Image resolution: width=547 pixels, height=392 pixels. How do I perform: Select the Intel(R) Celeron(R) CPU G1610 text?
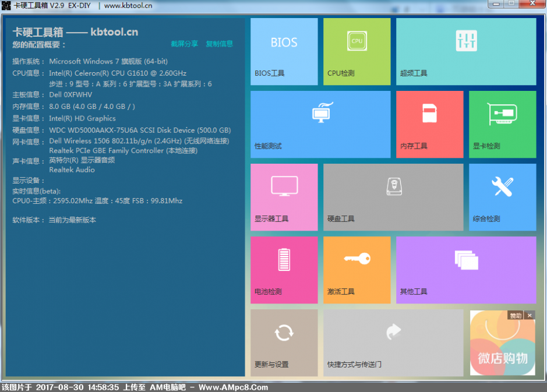coord(118,73)
